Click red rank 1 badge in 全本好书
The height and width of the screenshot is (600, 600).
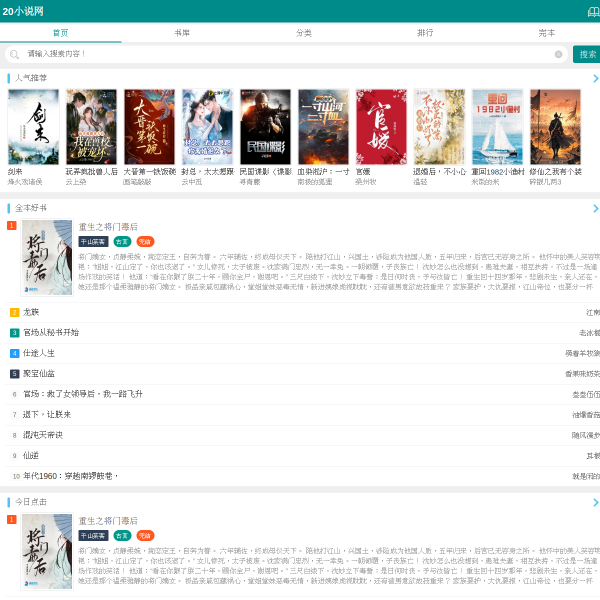(11, 226)
